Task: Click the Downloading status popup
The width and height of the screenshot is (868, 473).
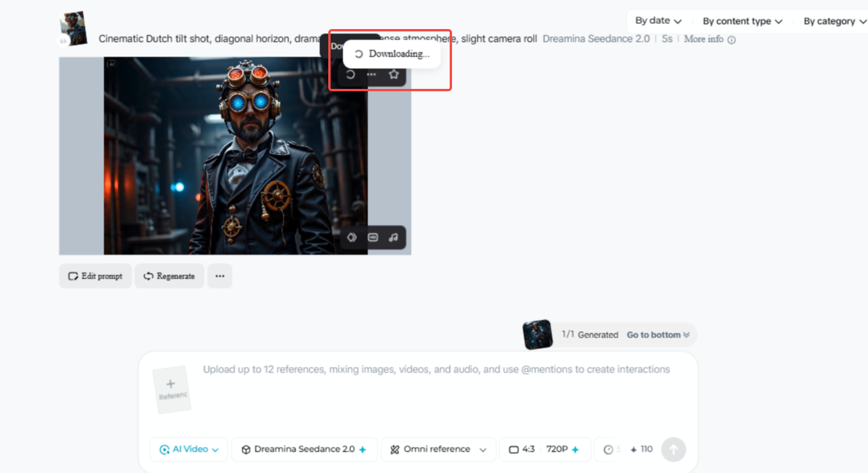Action: pos(392,54)
